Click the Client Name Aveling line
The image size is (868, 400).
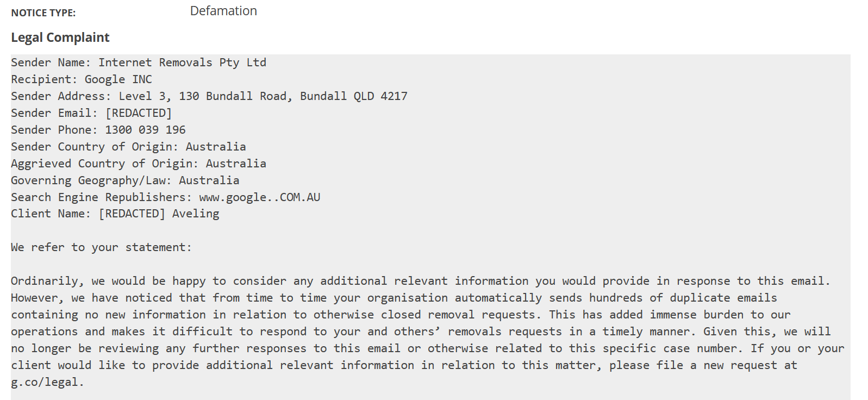[115, 214]
